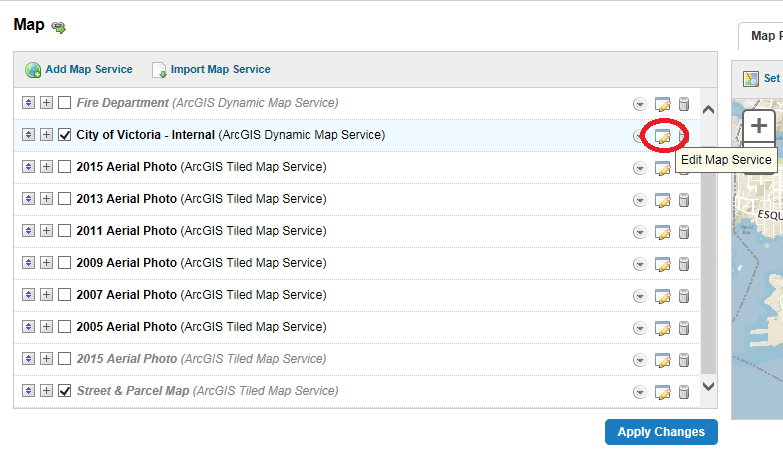Check the 2011 Aerial Photo checkbox

pos(64,231)
